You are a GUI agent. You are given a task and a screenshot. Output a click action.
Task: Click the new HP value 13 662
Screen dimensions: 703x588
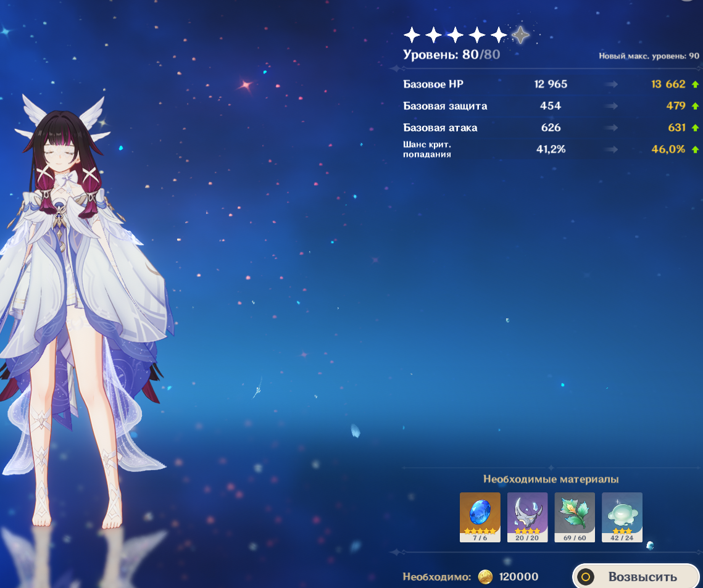[668, 85]
